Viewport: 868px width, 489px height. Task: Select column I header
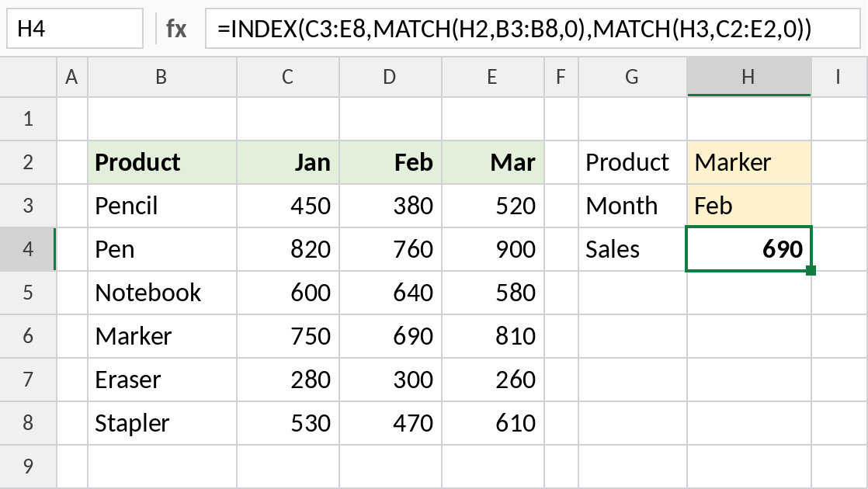pos(839,77)
